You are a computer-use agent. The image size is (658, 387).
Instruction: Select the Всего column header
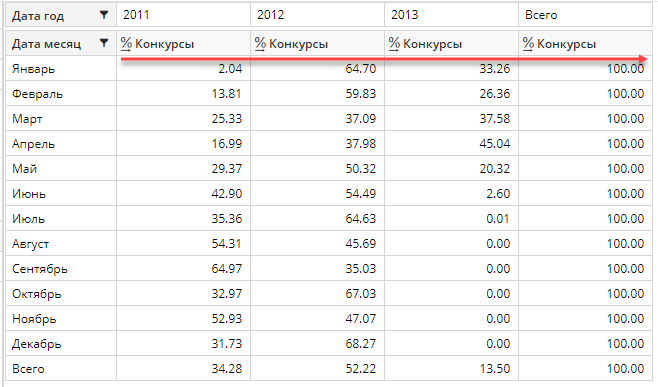[585, 15]
